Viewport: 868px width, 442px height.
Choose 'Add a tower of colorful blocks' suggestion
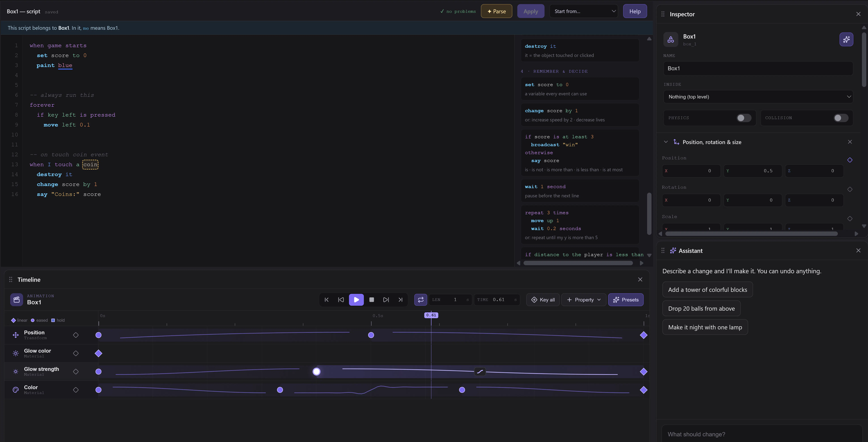coord(707,290)
